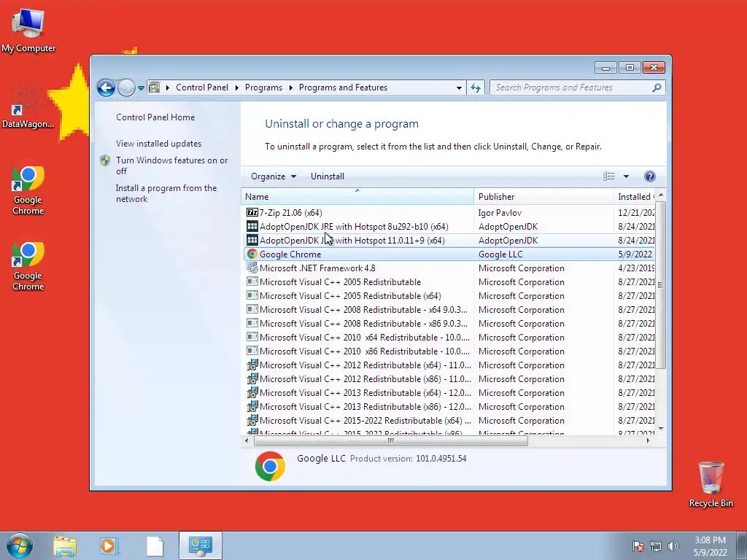
Task: Click the Microsoft .NET Framework 4.8 icon
Action: coord(252,268)
